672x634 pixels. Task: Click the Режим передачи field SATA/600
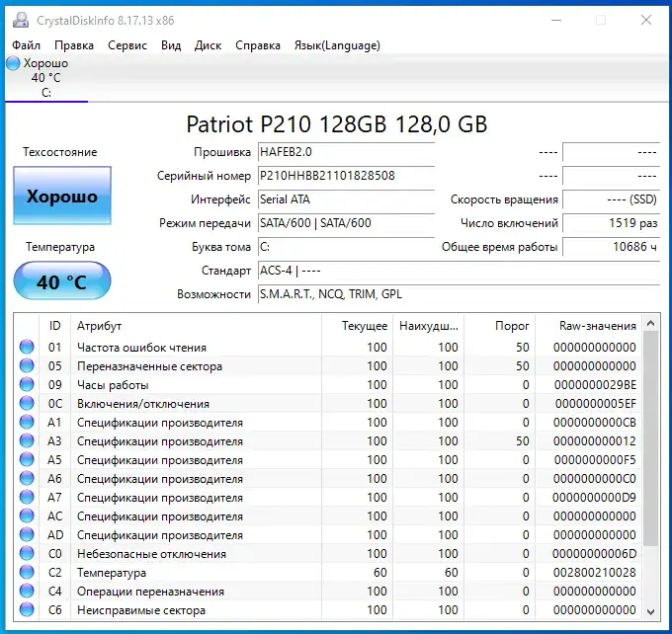(346, 223)
